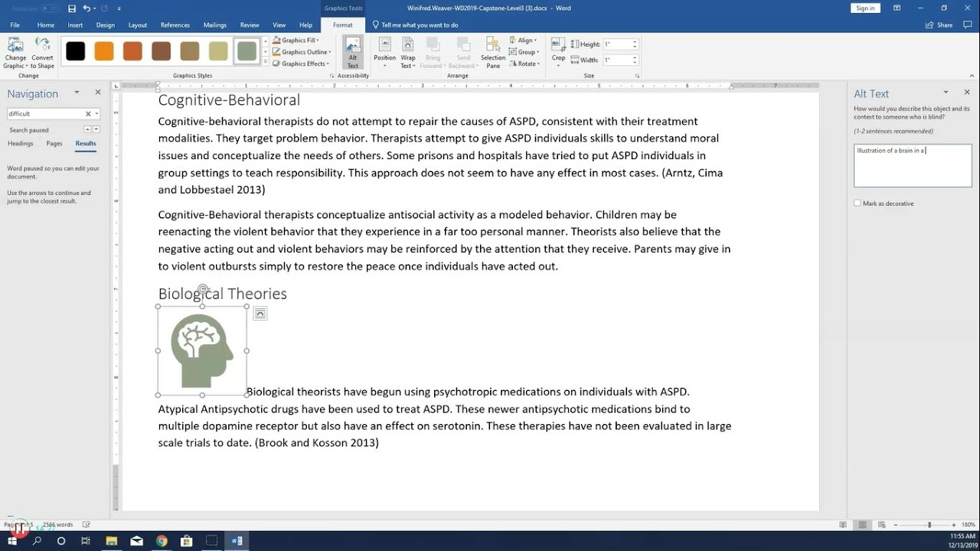Check Mark as decorative
Viewport: 980px width, 551px height.
click(x=857, y=204)
